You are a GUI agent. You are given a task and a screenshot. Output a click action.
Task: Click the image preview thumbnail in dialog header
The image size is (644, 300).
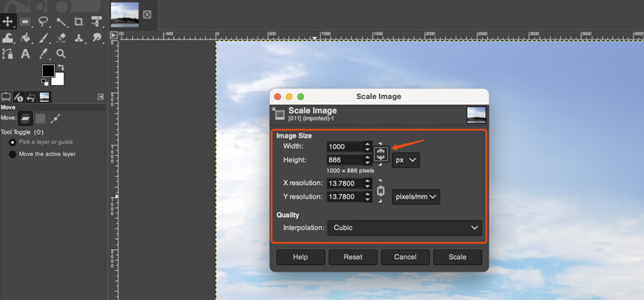point(477,115)
